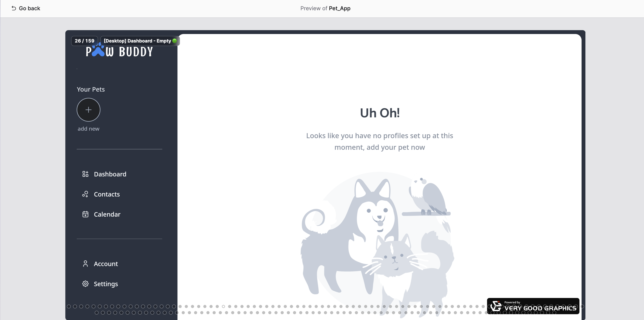644x320 pixels.
Task: Click the Calendar icon in sidebar
Action: (85, 214)
